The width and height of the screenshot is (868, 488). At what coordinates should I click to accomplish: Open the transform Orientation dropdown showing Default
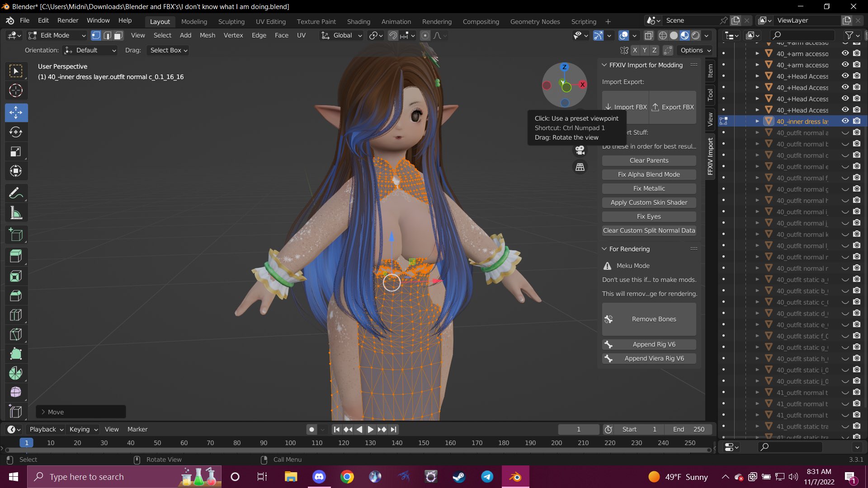point(90,50)
